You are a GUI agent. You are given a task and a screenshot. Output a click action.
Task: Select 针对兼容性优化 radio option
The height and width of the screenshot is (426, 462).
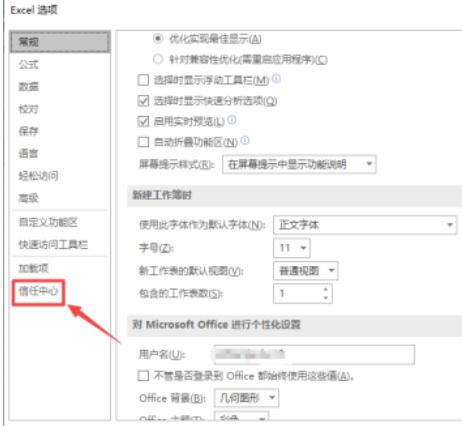tap(158, 59)
